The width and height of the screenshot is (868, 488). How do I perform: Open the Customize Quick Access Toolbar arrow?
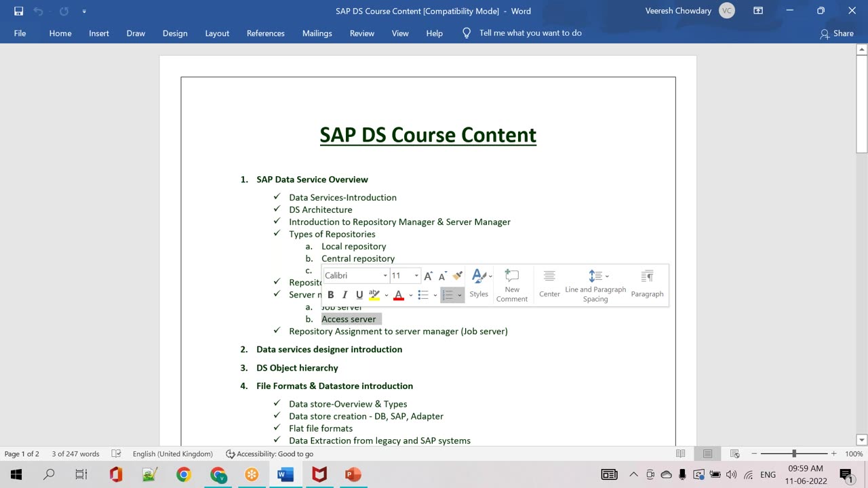[84, 11]
